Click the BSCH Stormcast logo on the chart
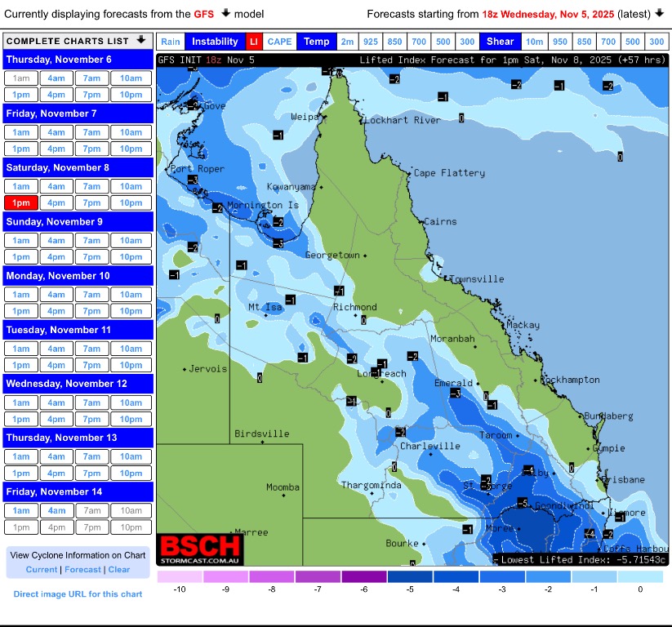Screen dimensions: 672x627 [x=200, y=549]
